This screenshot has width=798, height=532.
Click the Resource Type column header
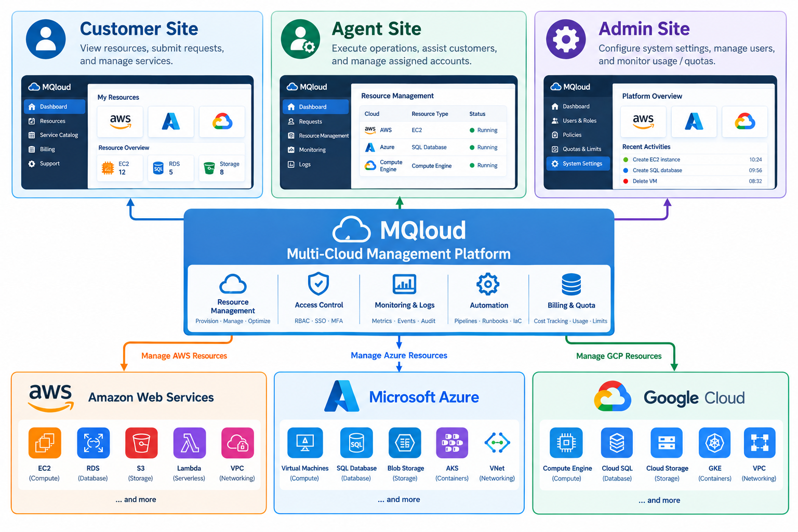(x=430, y=114)
